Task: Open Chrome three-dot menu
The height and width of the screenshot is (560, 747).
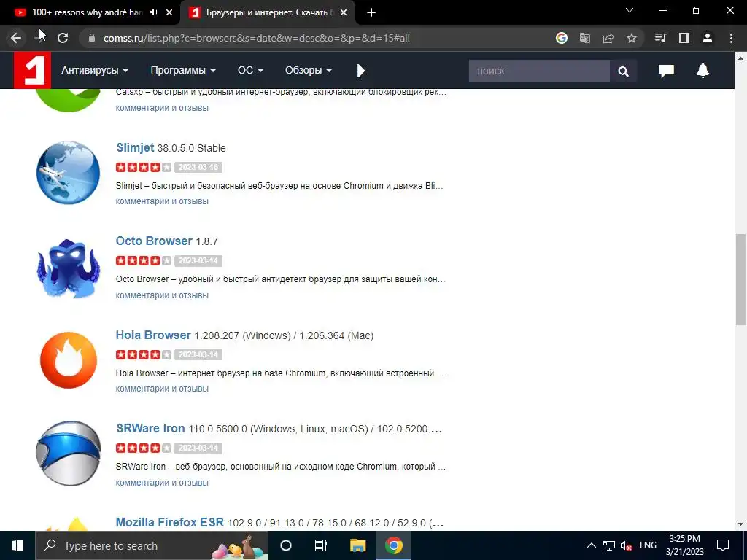Action: [731, 38]
